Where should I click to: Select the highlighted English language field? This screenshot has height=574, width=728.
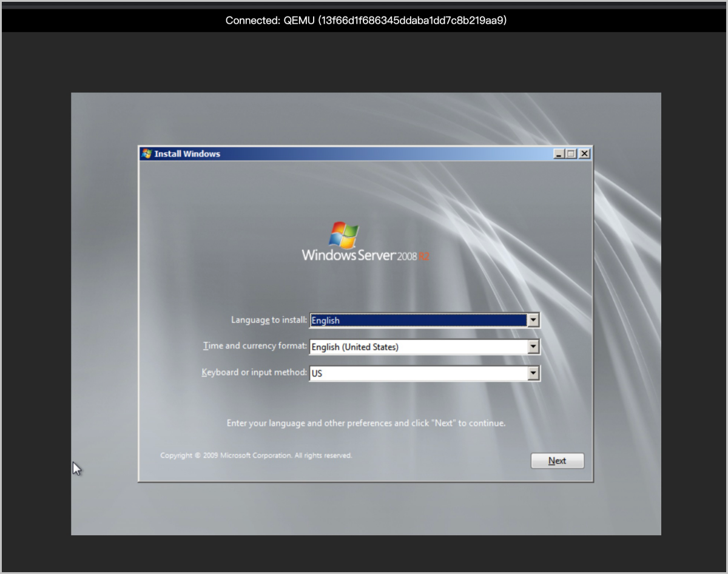point(417,320)
